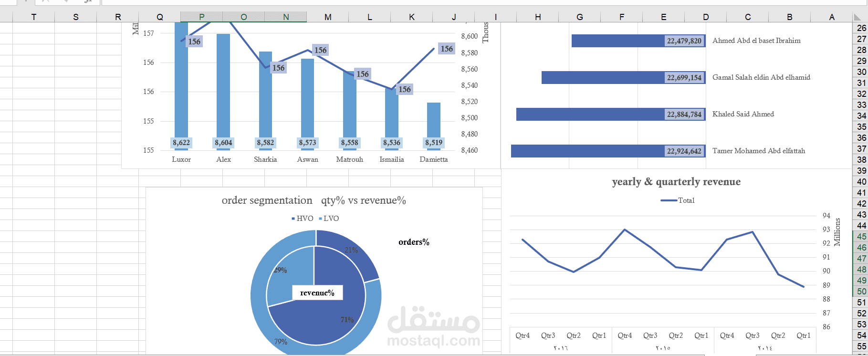
Task: Select the Total legend entry
Action: click(678, 200)
